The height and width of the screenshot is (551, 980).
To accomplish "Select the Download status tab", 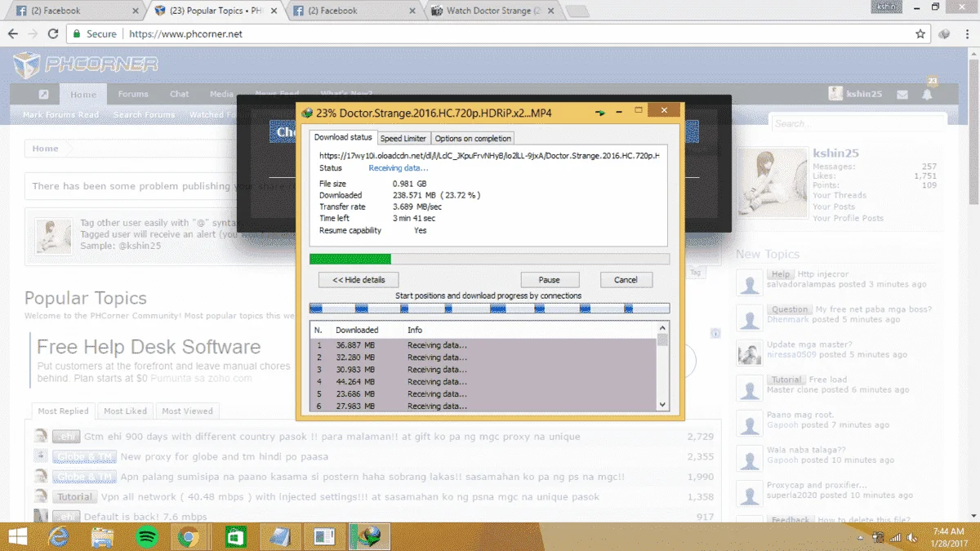I will tap(343, 137).
